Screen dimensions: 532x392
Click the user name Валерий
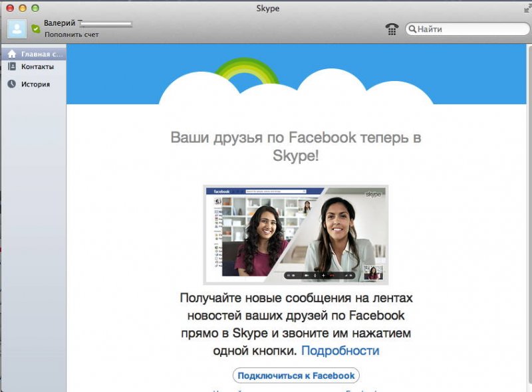pos(59,23)
